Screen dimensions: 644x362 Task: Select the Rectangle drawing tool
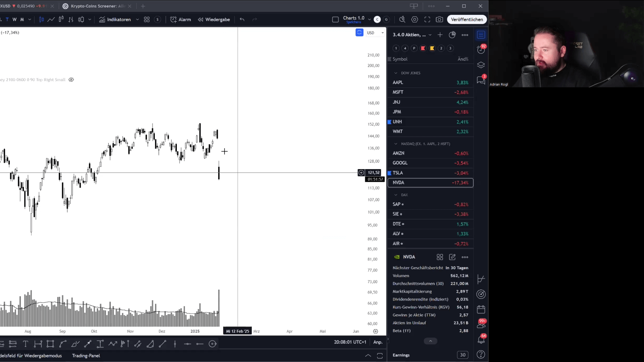pyautogui.click(x=50, y=344)
